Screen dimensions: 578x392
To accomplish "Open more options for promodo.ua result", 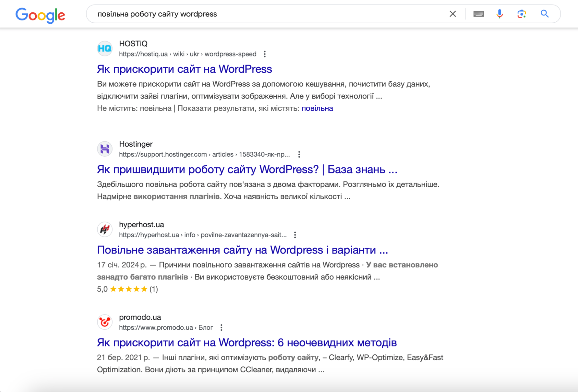I will coord(221,328).
